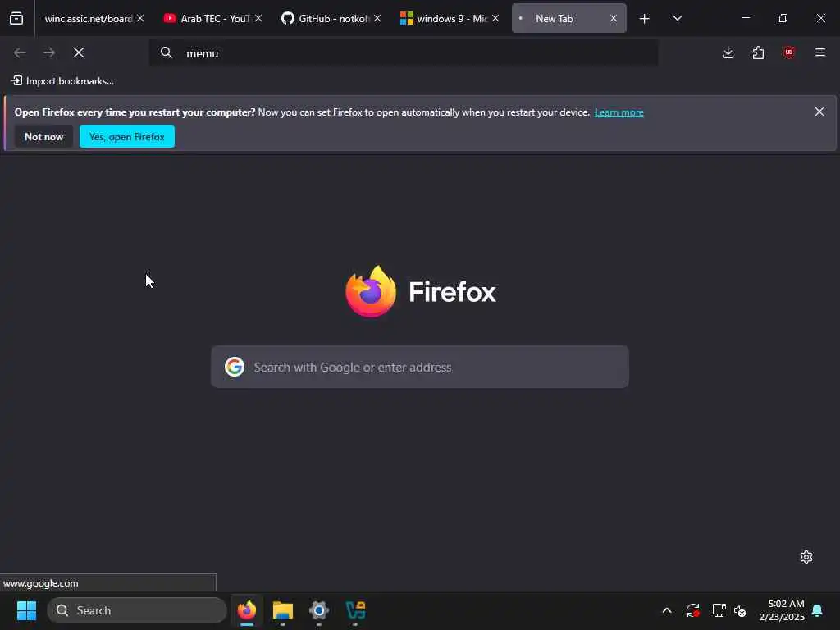Click Import bookmarks in bookmarks toolbar
This screenshot has width=840, height=630.
pos(62,81)
